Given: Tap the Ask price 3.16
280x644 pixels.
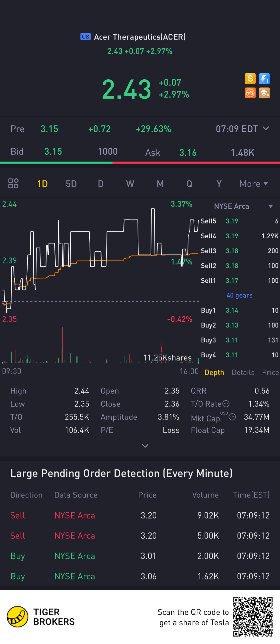Looking at the screenshot, I should coord(188,153).
